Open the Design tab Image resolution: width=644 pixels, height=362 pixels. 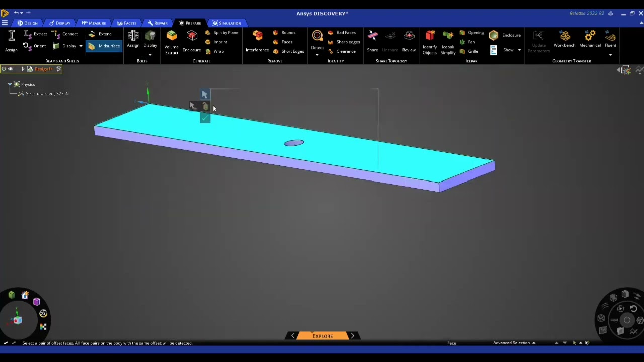[28, 23]
